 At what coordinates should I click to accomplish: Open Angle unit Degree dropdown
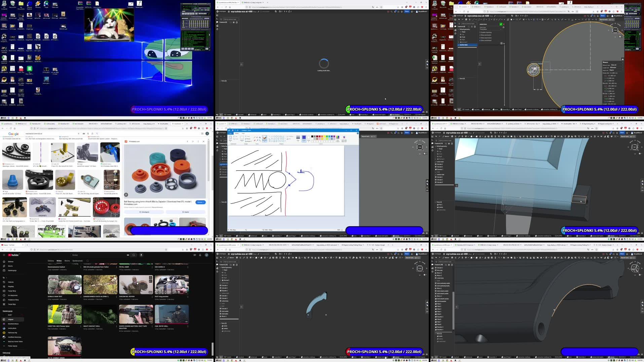click(615, 70)
